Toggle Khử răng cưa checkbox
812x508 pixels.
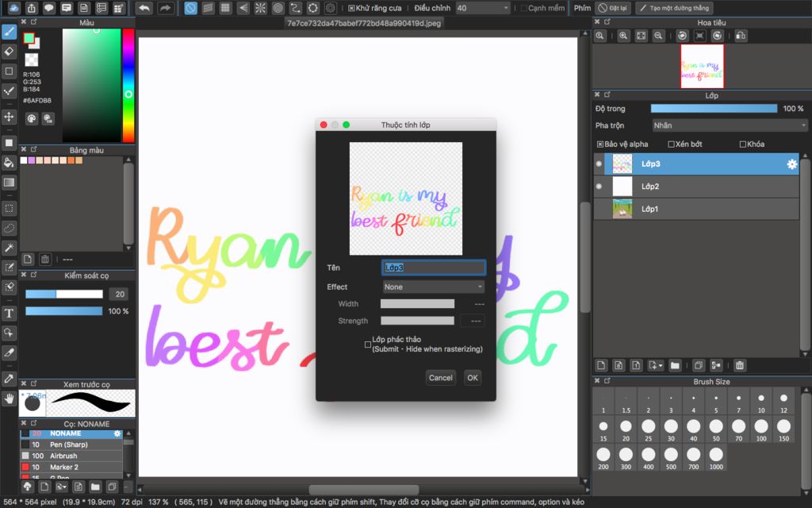point(351,8)
